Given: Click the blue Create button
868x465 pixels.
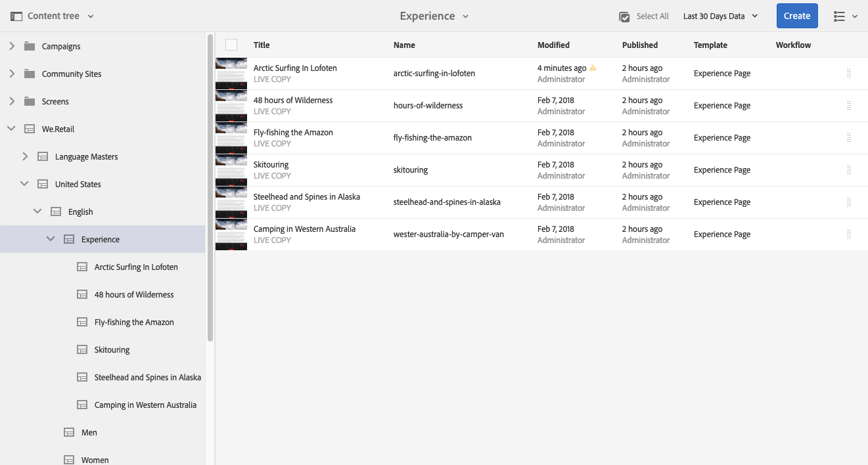Looking at the screenshot, I should (797, 16).
